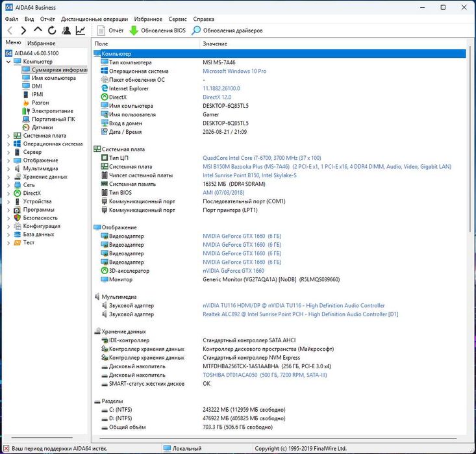Screen dimensions: 476x454
Task: Open the DirectX 12.0 value link
Action: point(217,97)
